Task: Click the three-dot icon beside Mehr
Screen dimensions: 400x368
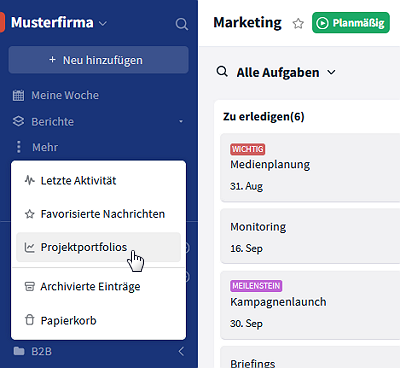Action: pos(19,147)
